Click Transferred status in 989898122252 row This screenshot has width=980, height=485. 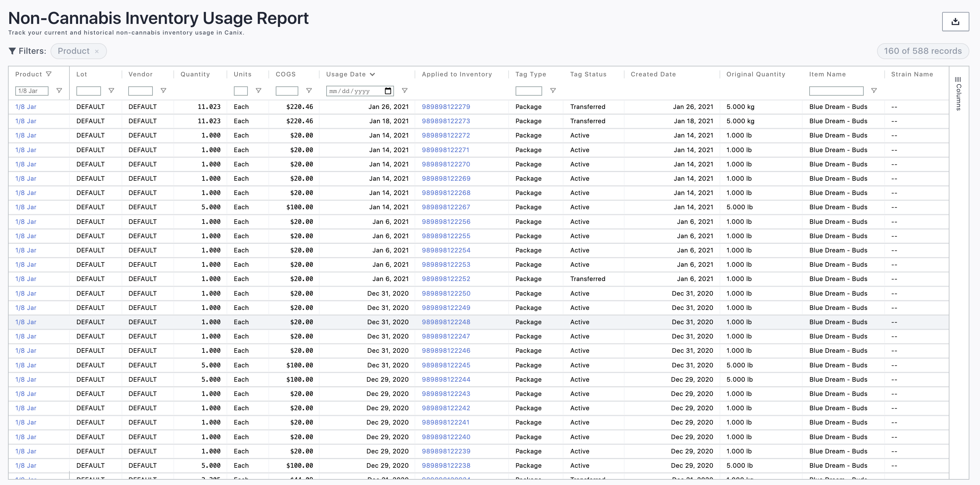point(587,279)
